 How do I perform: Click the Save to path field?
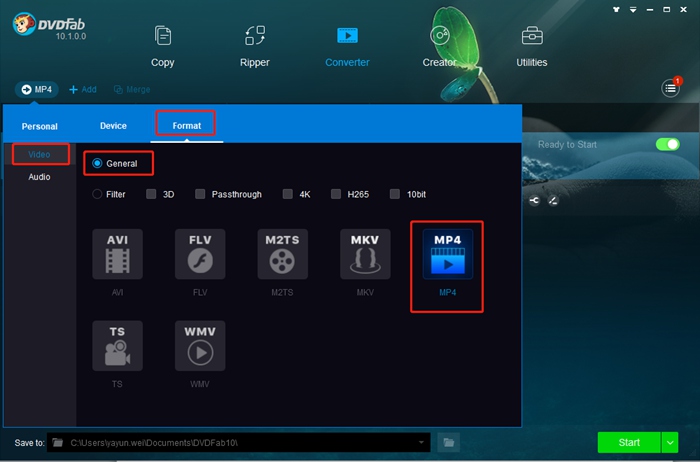(x=238, y=442)
